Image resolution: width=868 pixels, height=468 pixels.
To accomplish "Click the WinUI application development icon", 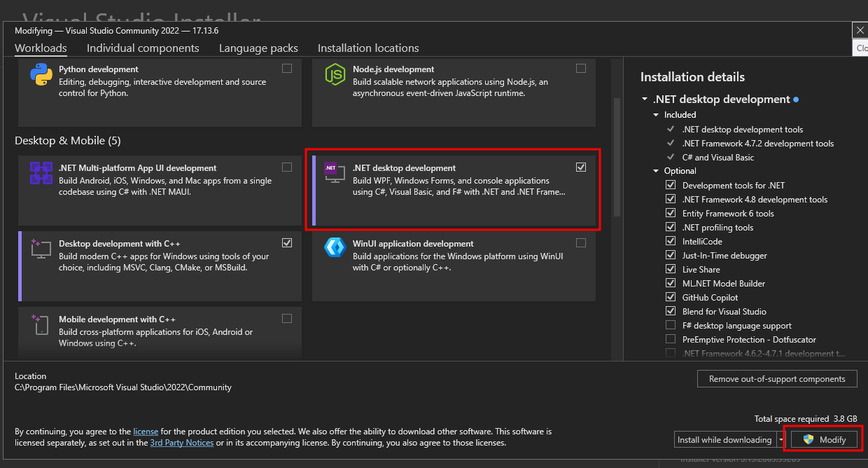I will click(335, 248).
